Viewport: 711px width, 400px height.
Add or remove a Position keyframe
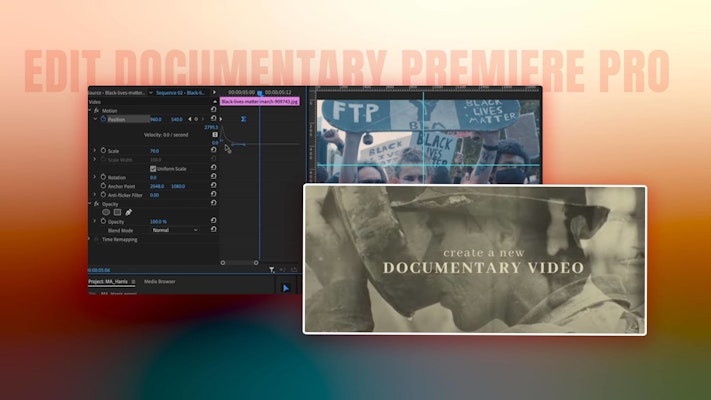(x=196, y=119)
